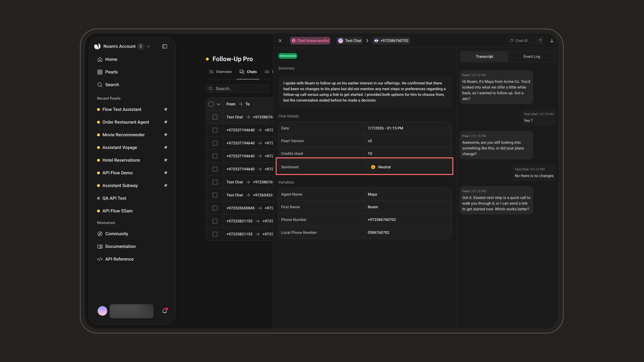The image size is (644, 362).
Task: Toggle the select-all chats checkbox
Action: (x=211, y=104)
